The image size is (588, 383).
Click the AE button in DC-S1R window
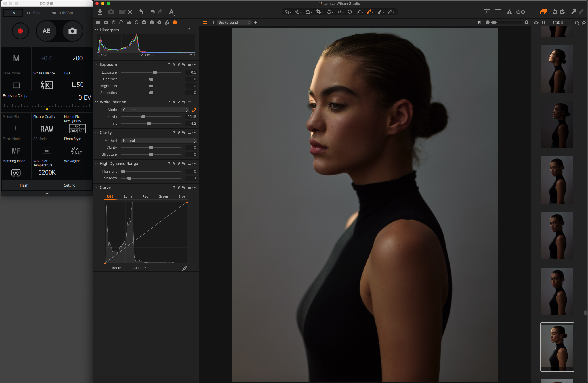[47, 31]
